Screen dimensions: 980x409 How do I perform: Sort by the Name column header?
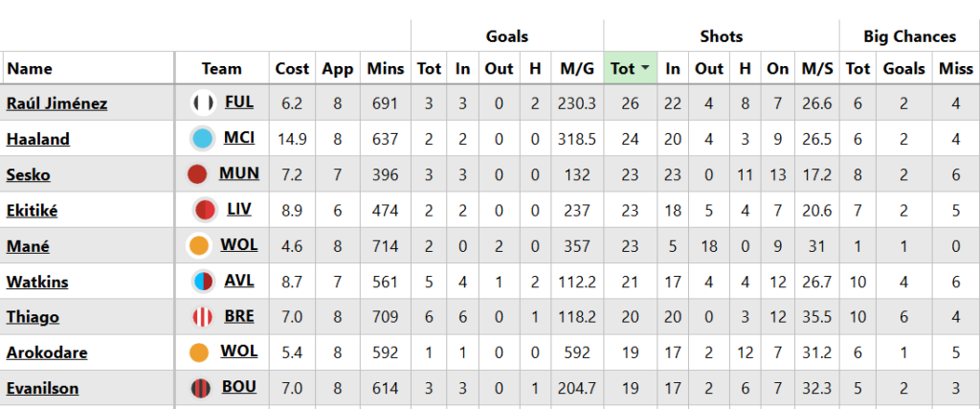point(30,68)
